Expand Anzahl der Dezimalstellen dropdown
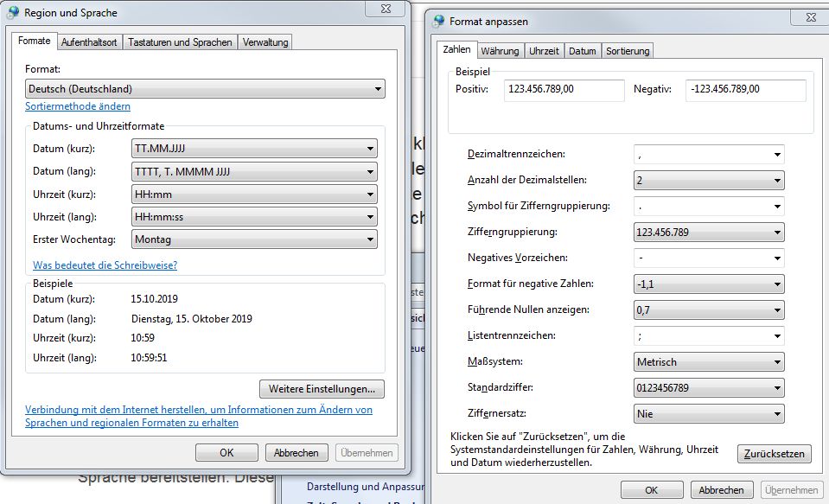 709,181
